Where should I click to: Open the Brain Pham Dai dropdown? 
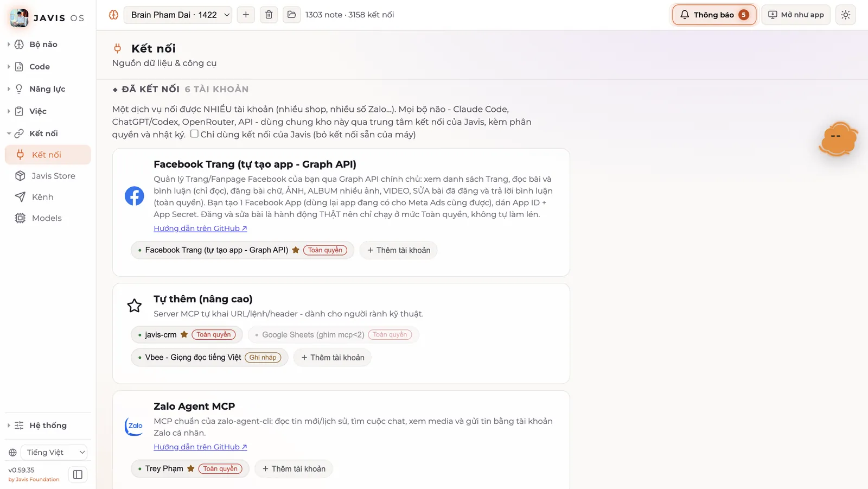[x=178, y=15]
